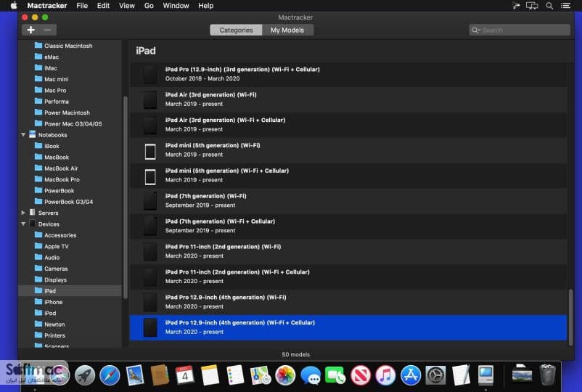Select the PowerBook G3/G4 folder
Image resolution: width=582 pixels, height=392 pixels.
(x=68, y=202)
